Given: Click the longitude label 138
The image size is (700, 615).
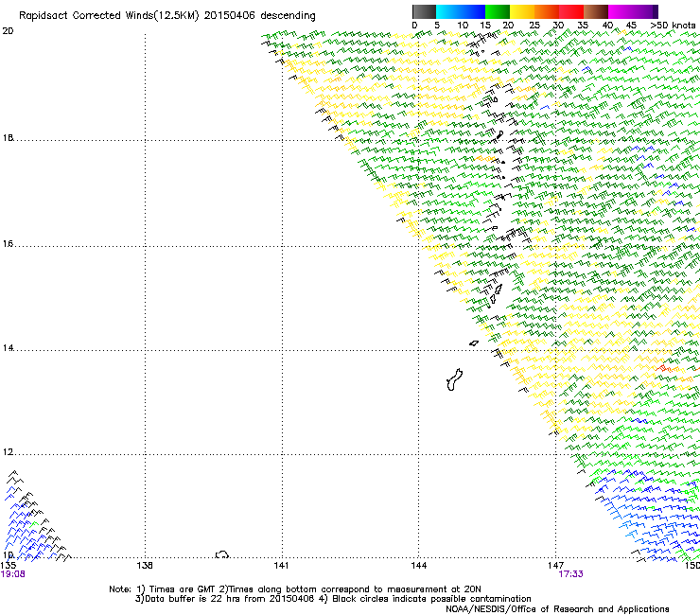Looking at the screenshot, I should click(145, 566).
